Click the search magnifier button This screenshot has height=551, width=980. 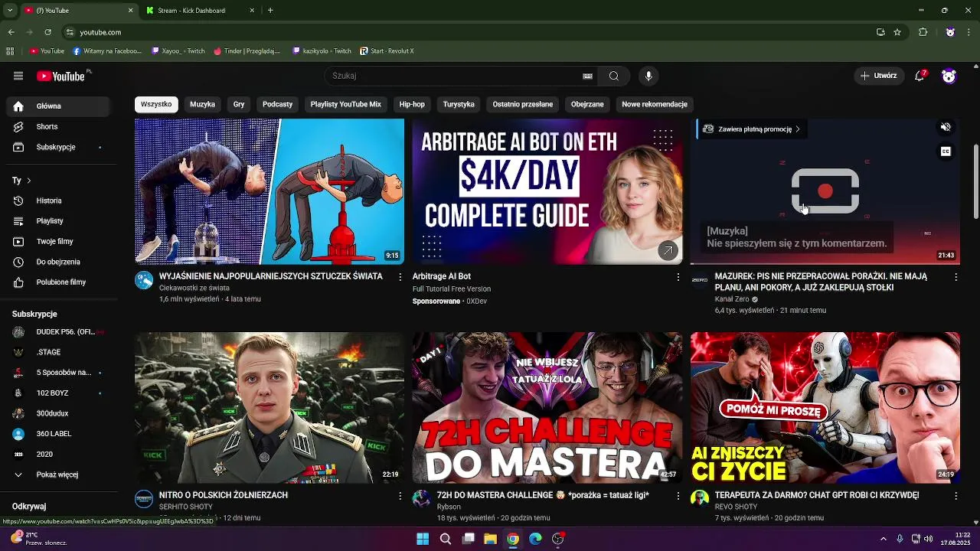tap(613, 76)
